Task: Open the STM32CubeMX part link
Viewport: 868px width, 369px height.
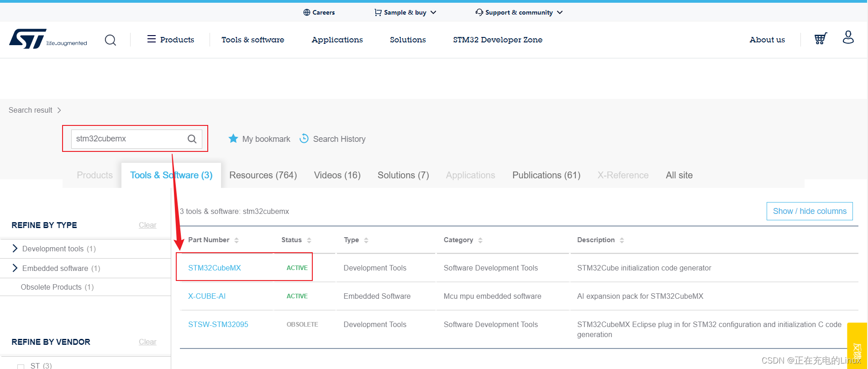Action: [x=215, y=268]
